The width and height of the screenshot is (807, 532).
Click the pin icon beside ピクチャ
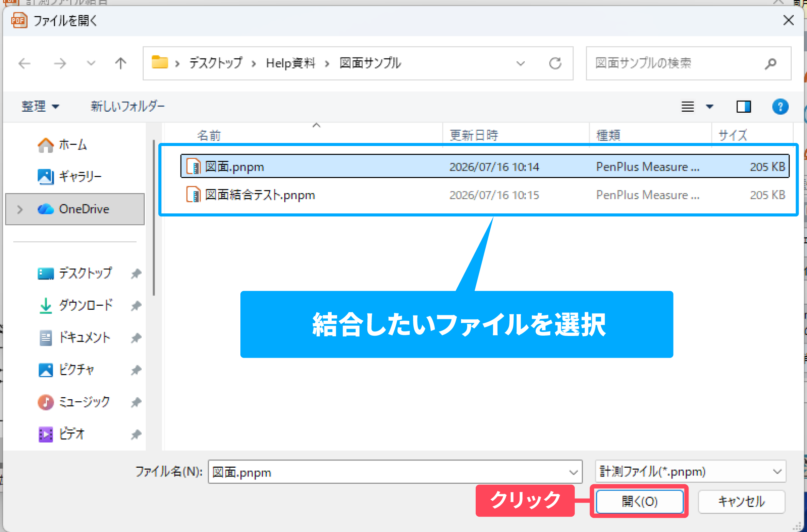pyautogui.click(x=136, y=370)
